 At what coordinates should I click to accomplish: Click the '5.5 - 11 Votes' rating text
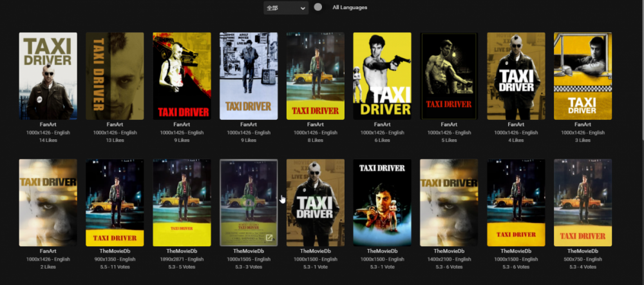pyautogui.click(x=115, y=267)
